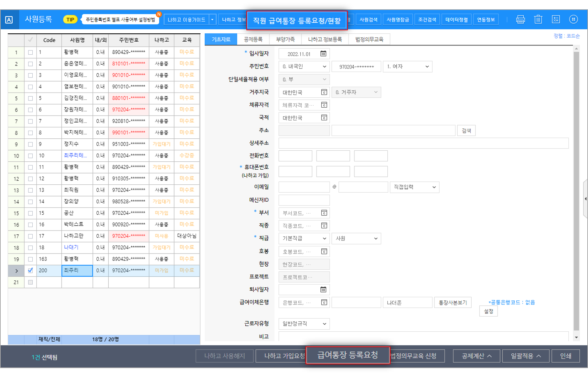Click the 설정 button near 공통은행코드

click(488, 311)
